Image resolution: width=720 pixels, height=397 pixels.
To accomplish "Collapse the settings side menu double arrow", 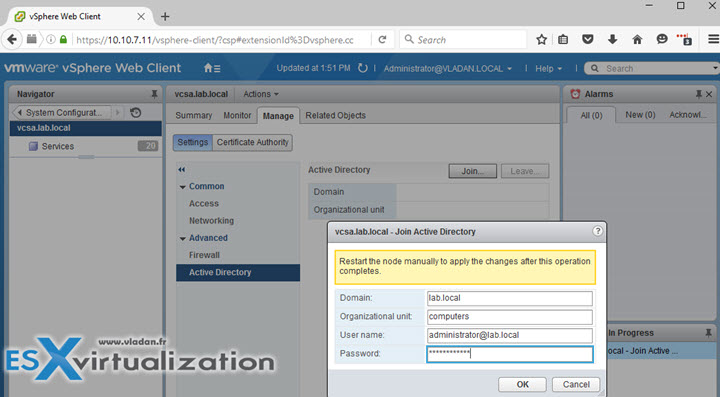I will point(182,170).
